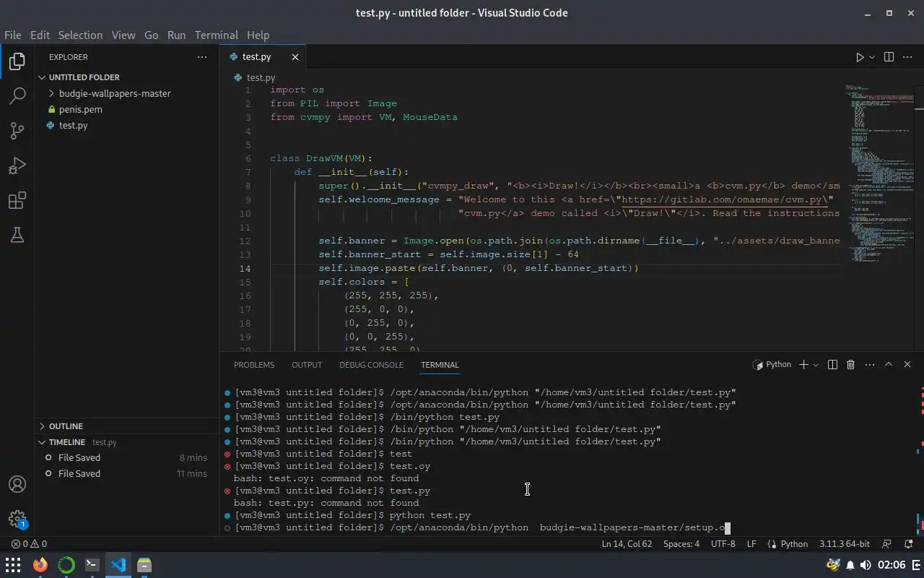Open the Extensions view
This screenshot has width=924, height=578.
coord(17,200)
